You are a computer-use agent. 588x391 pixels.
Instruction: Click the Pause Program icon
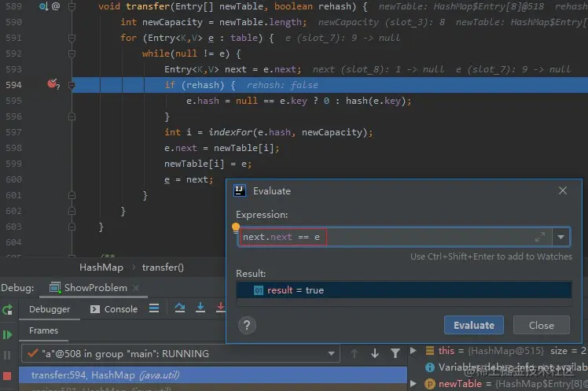7,355
